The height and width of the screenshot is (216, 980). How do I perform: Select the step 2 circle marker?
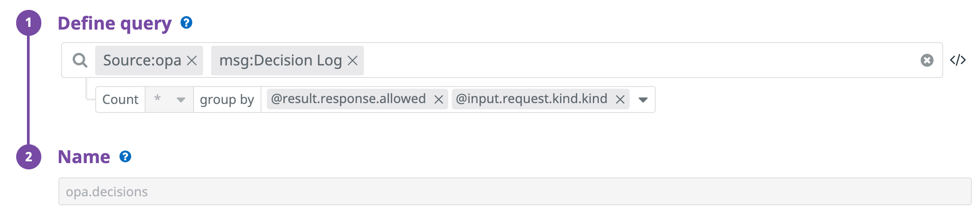29,156
